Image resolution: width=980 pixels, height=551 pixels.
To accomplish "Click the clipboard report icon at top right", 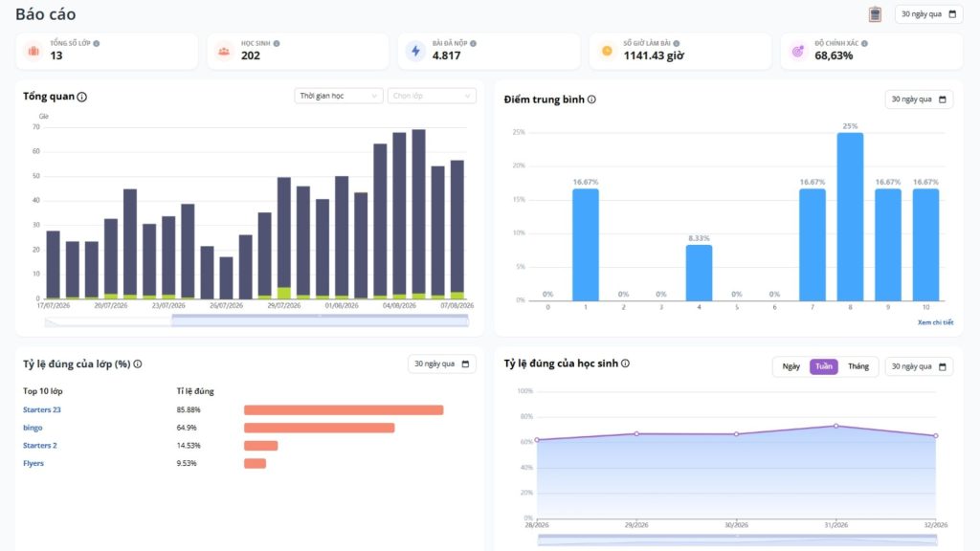I will coord(875,13).
